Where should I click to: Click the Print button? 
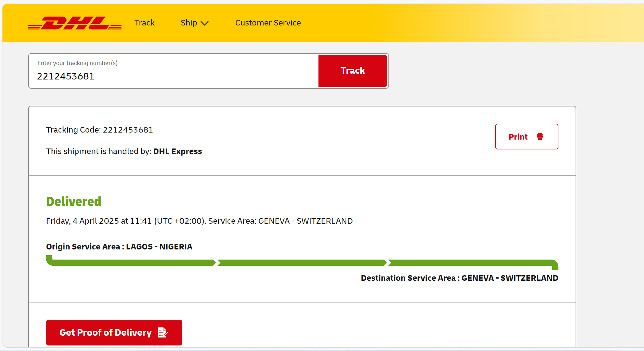click(x=526, y=137)
